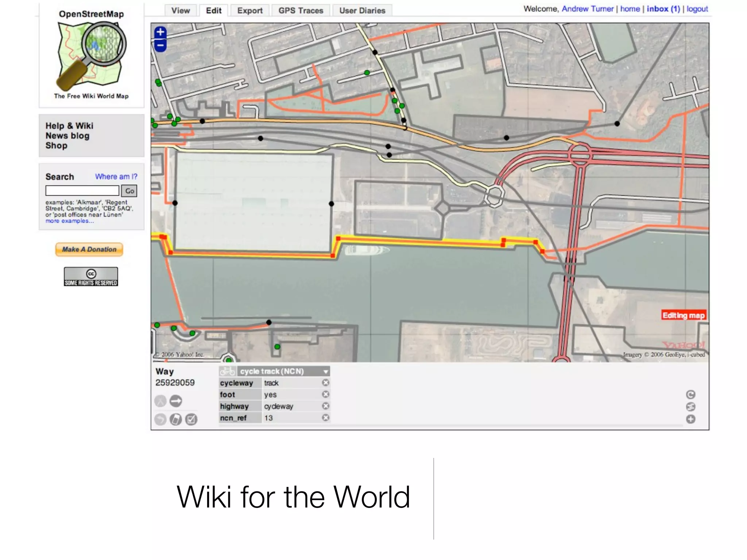Zoom in the map with plus button
Viewport: 747px width, 560px height.
pos(160,32)
